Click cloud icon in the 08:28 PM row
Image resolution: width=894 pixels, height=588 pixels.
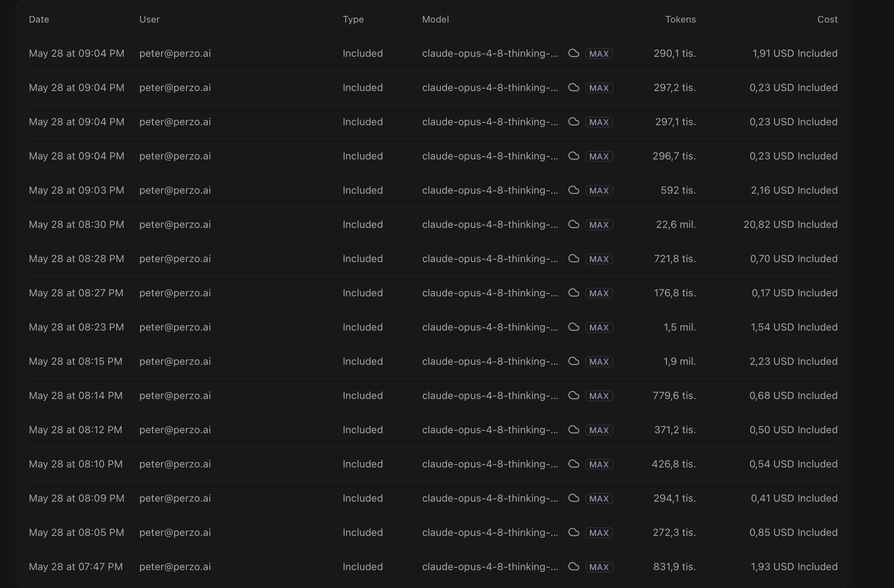(573, 259)
